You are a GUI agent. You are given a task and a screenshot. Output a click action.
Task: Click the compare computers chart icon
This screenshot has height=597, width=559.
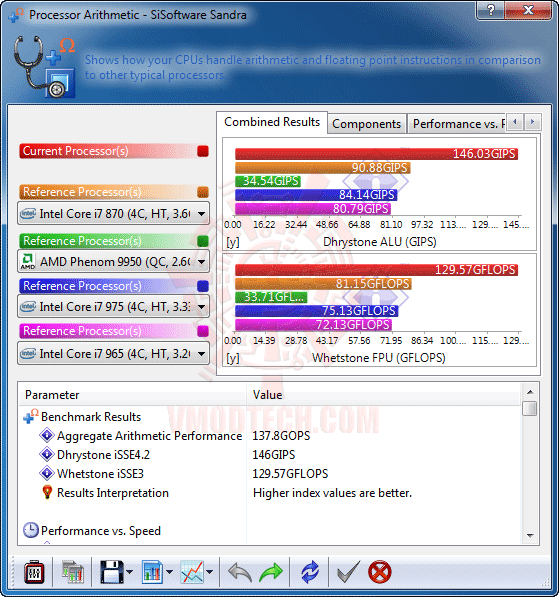(72, 571)
